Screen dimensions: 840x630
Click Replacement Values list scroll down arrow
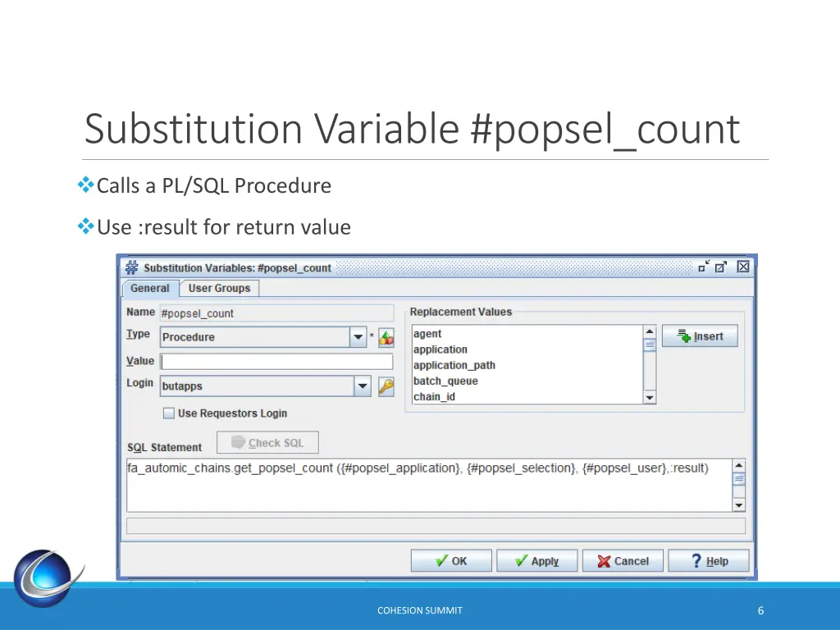tap(650, 398)
